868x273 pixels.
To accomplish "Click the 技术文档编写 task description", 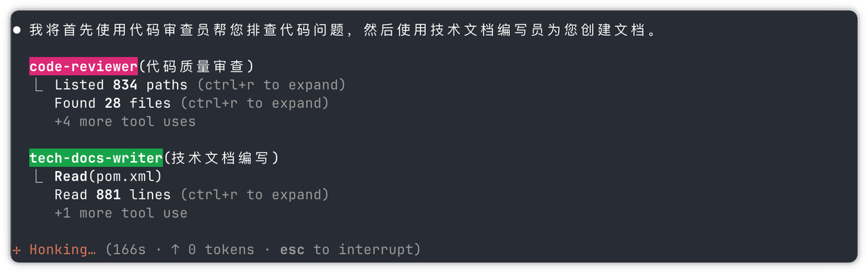I will pos(221,158).
